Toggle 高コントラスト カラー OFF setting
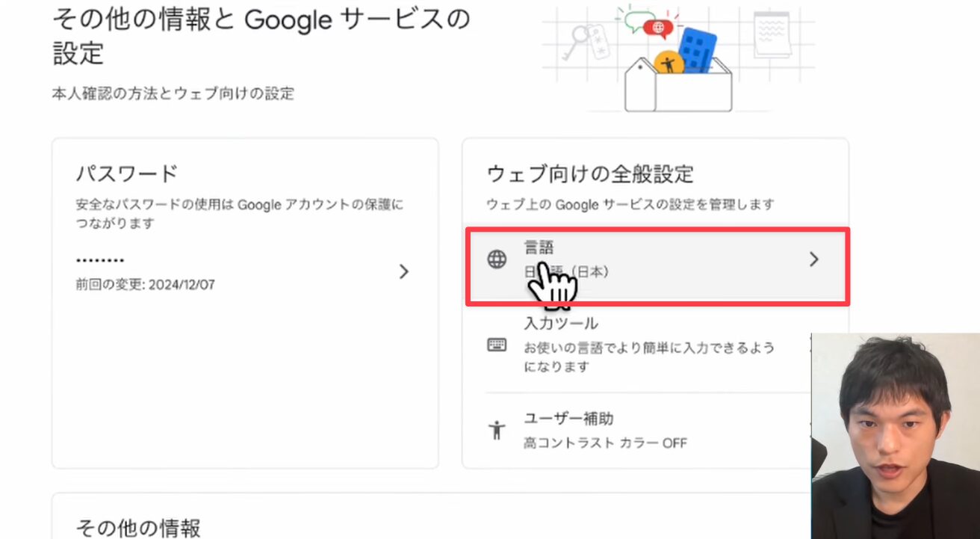This screenshot has height=539, width=980. click(x=605, y=443)
